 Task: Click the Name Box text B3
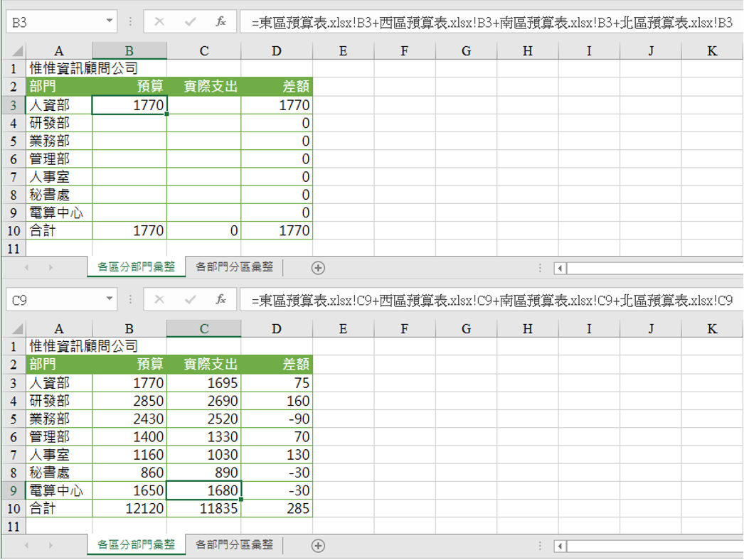(19, 22)
